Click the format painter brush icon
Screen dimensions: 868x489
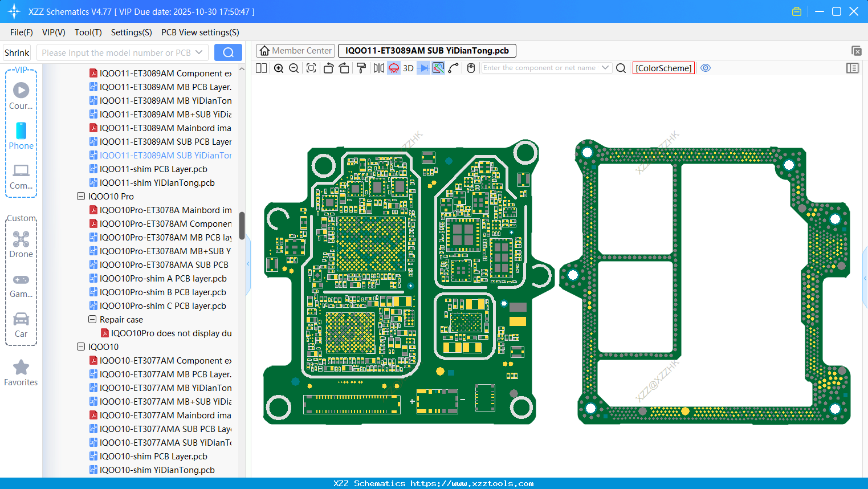pyautogui.click(x=361, y=68)
